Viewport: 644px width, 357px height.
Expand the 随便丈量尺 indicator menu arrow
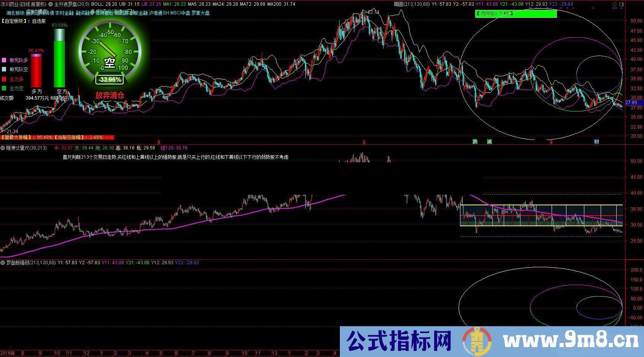(3, 148)
